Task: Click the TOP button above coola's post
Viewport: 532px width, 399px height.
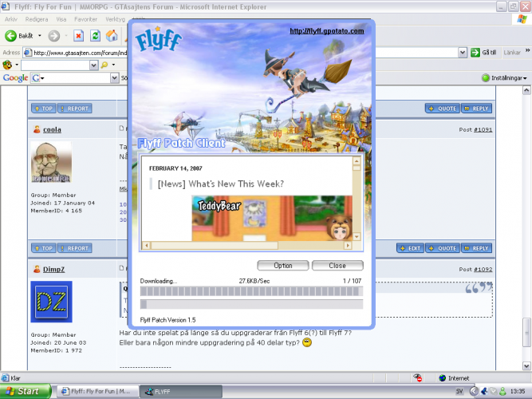Action: (x=44, y=109)
